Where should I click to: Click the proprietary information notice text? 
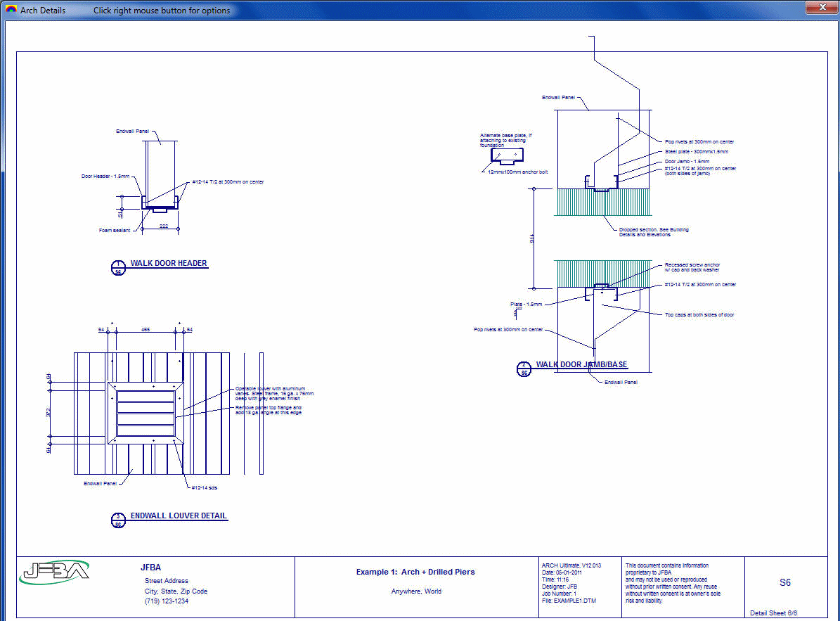click(673, 583)
